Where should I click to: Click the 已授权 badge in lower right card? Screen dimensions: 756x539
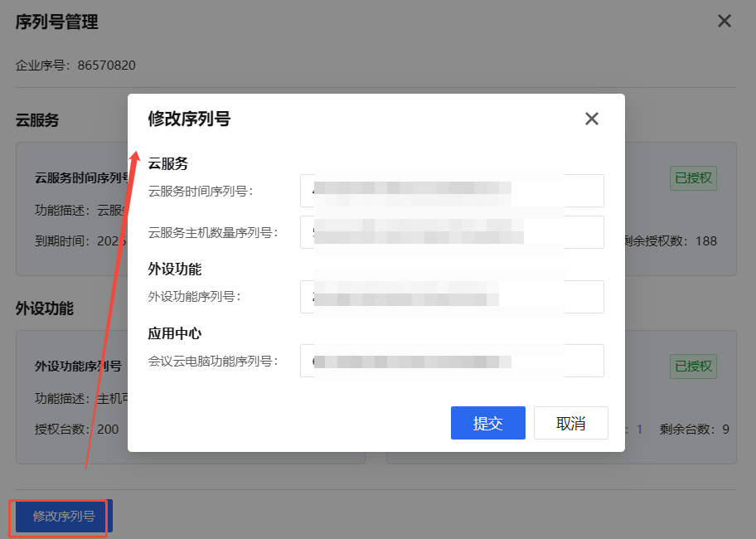[x=693, y=367]
